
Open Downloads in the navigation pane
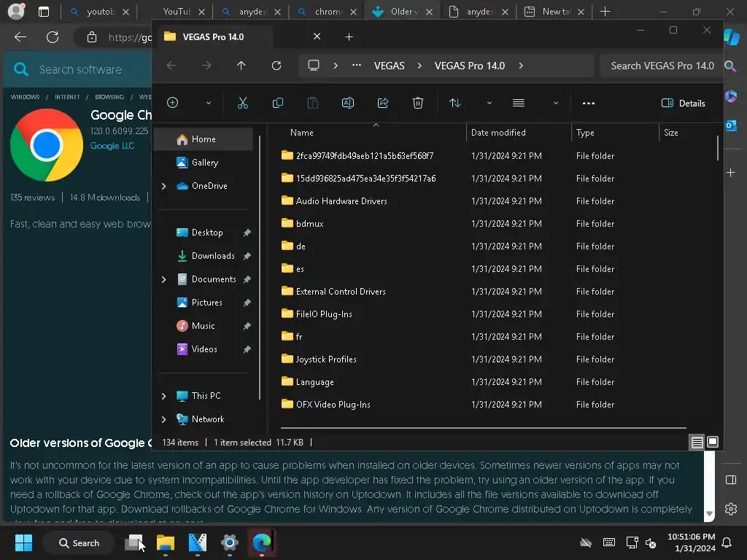click(x=213, y=256)
